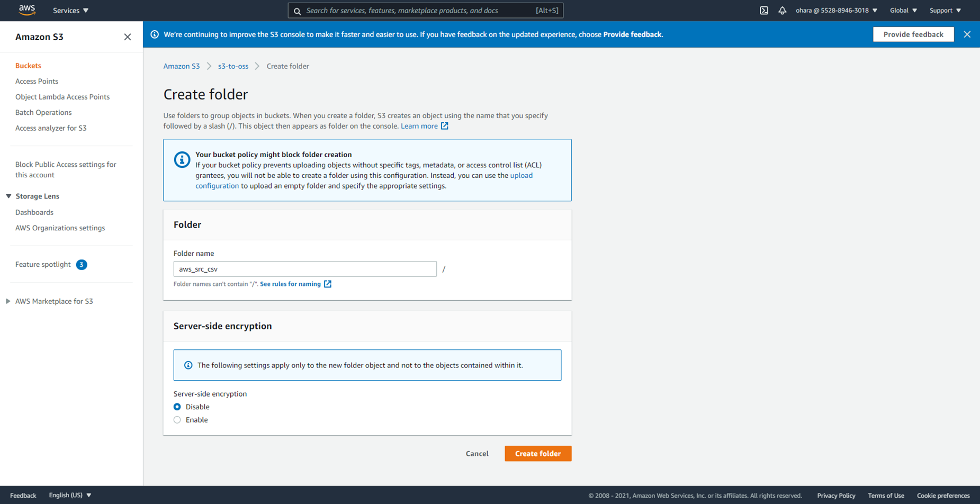Screen dimensions: 980x504
Task: Click external icon beside See rules for naming
Action: pyautogui.click(x=328, y=284)
